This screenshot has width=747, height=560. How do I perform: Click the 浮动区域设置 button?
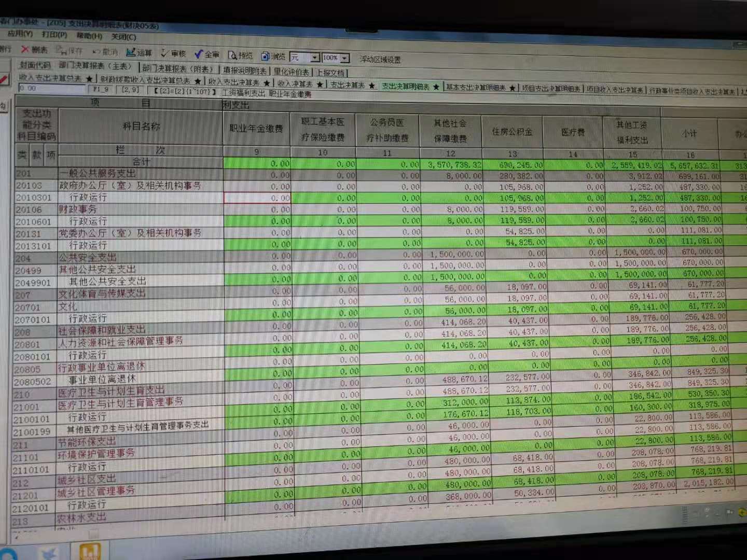[380, 60]
